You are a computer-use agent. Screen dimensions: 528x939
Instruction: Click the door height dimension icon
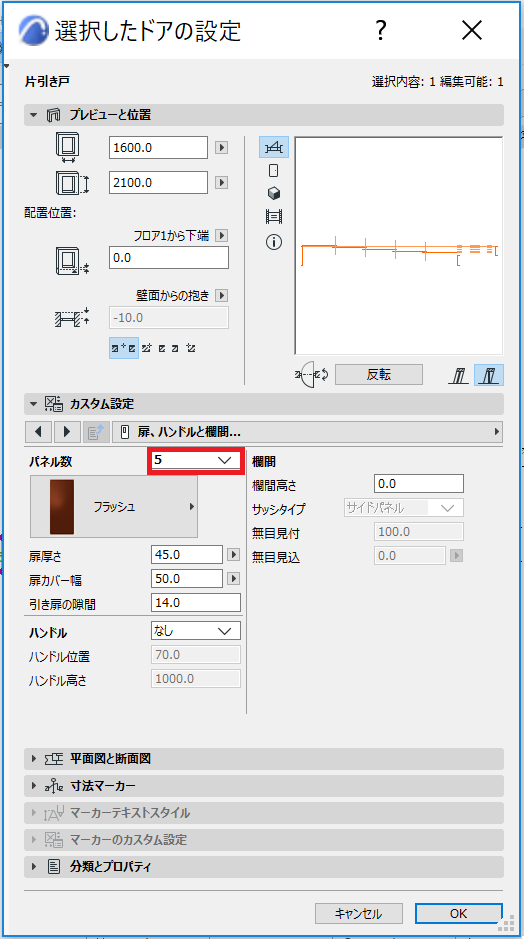pos(72,183)
